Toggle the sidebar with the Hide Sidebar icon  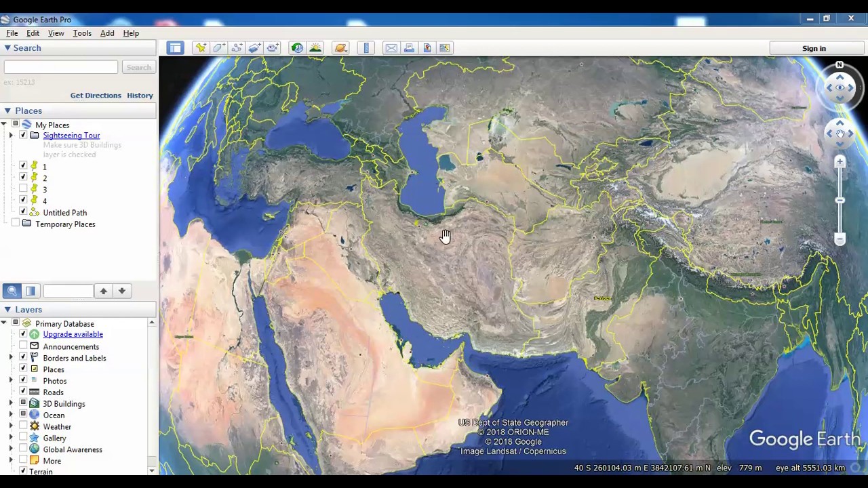tap(176, 48)
